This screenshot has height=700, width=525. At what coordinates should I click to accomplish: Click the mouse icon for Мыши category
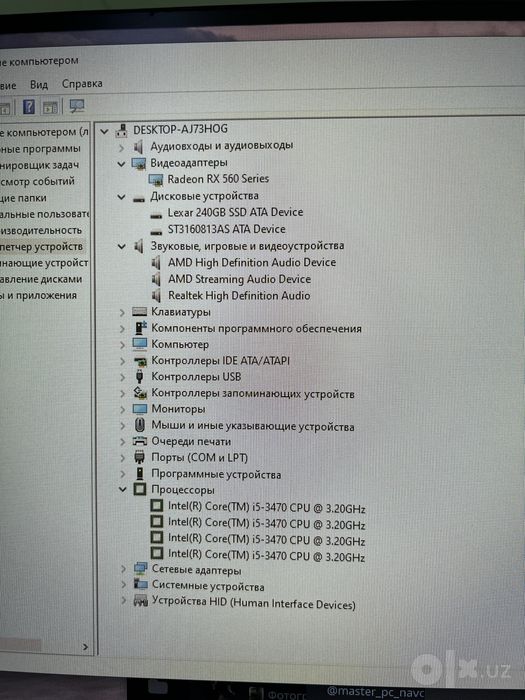(140, 425)
